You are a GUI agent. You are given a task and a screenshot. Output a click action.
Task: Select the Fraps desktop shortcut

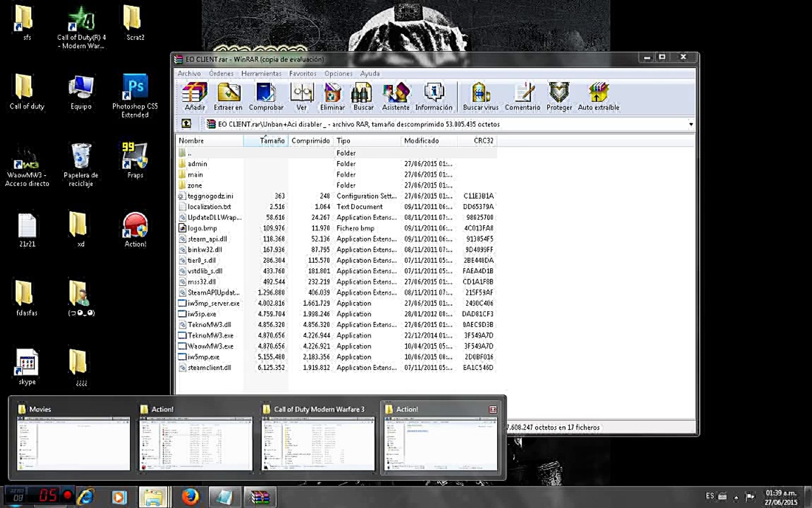coord(135,160)
